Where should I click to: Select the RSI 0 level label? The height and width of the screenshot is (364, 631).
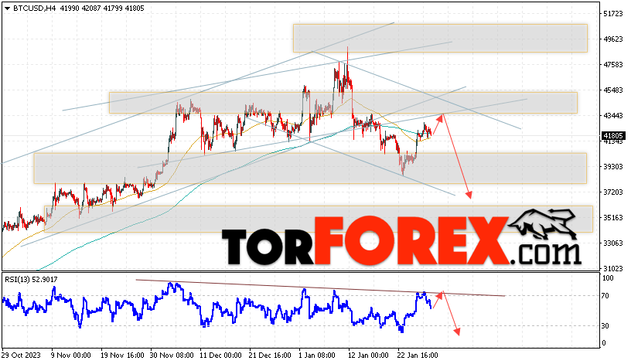click(603, 343)
